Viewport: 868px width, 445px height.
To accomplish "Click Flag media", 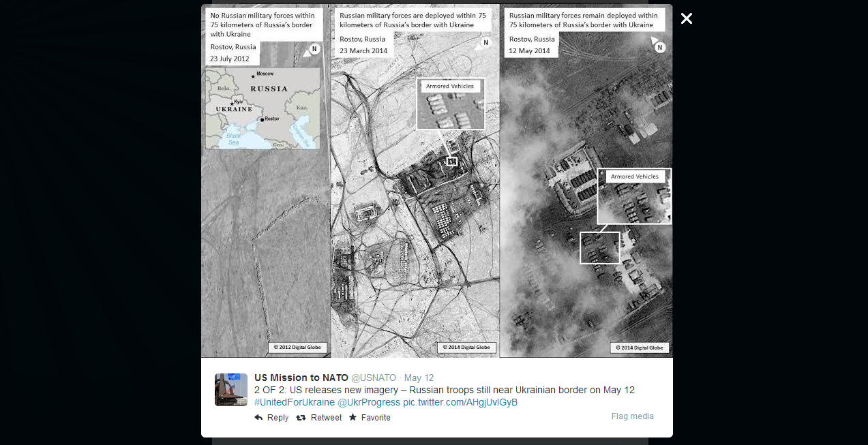I will 632,416.
